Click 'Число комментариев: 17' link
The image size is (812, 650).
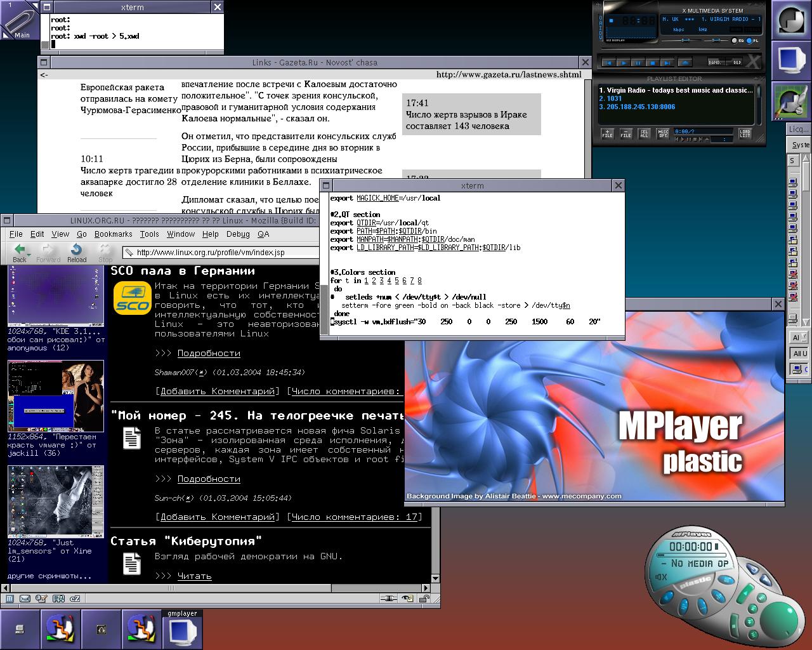pyautogui.click(x=354, y=517)
